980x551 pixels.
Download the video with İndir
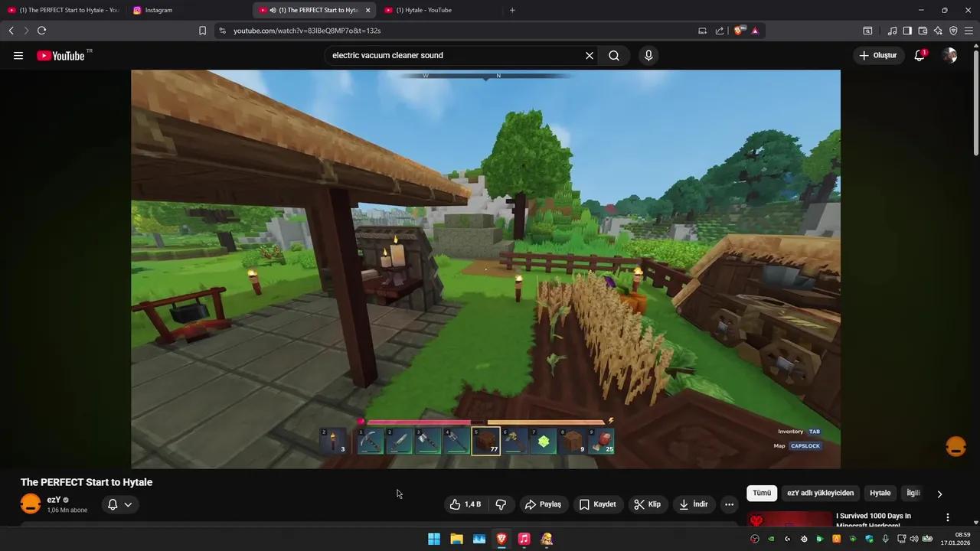(693, 504)
